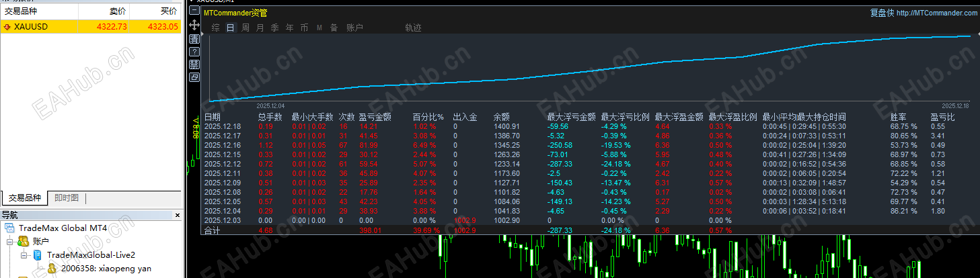Close the 导航 navigator panel

pos(177,216)
